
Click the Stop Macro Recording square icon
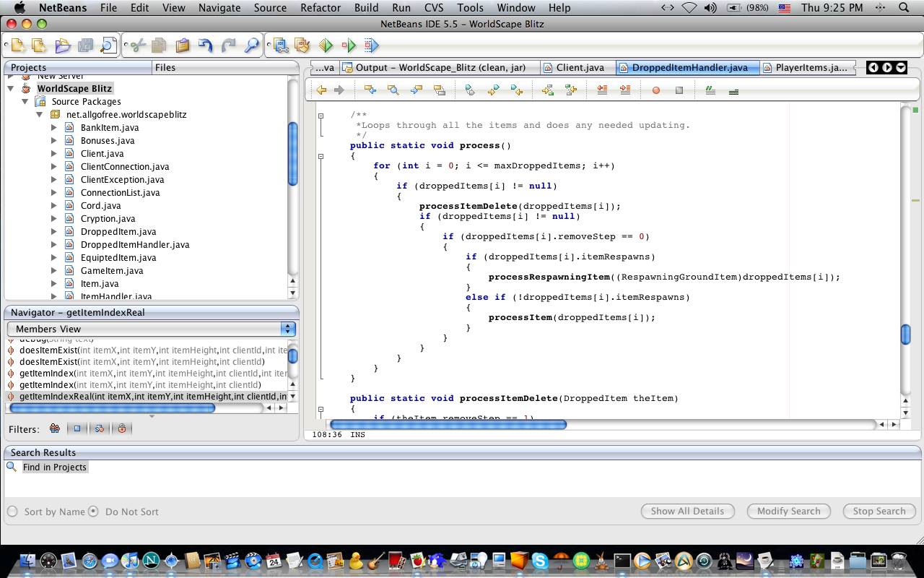tap(679, 90)
